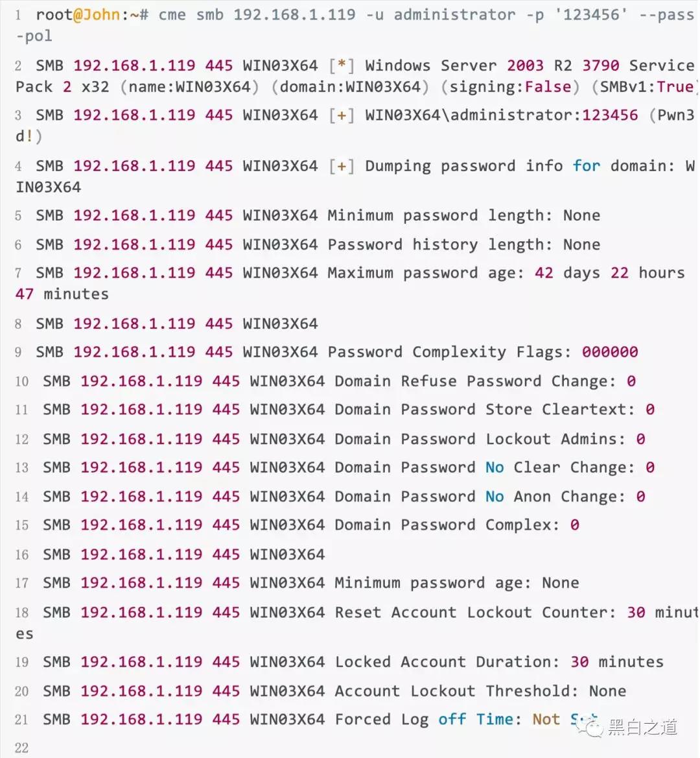Screen dimensions: 700x758
Task: Click the SMBv1:True value
Action: point(647,86)
